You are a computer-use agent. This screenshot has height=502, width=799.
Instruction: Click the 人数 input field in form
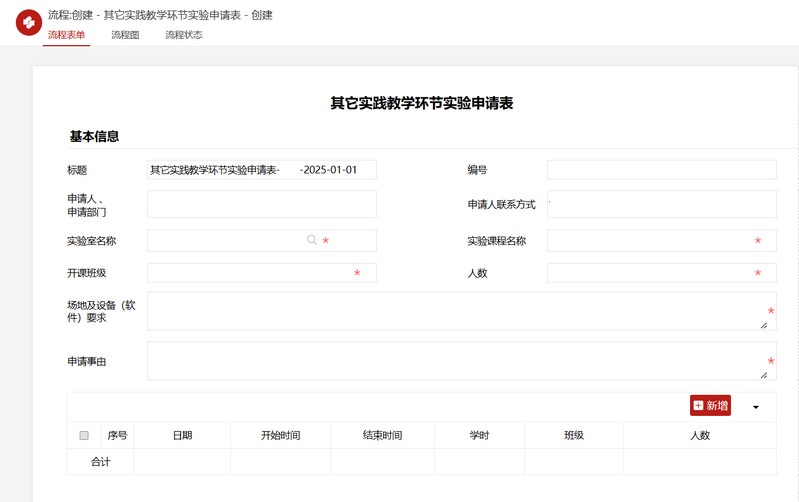pyautogui.click(x=650, y=273)
